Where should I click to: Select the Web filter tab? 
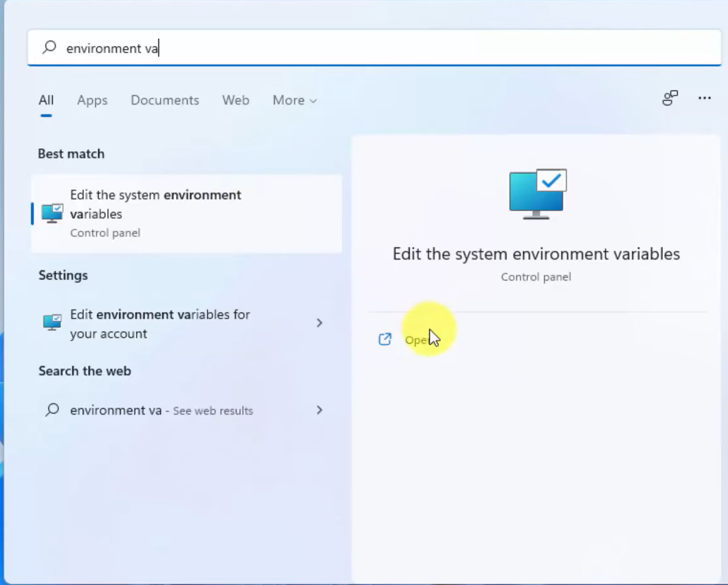click(235, 100)
